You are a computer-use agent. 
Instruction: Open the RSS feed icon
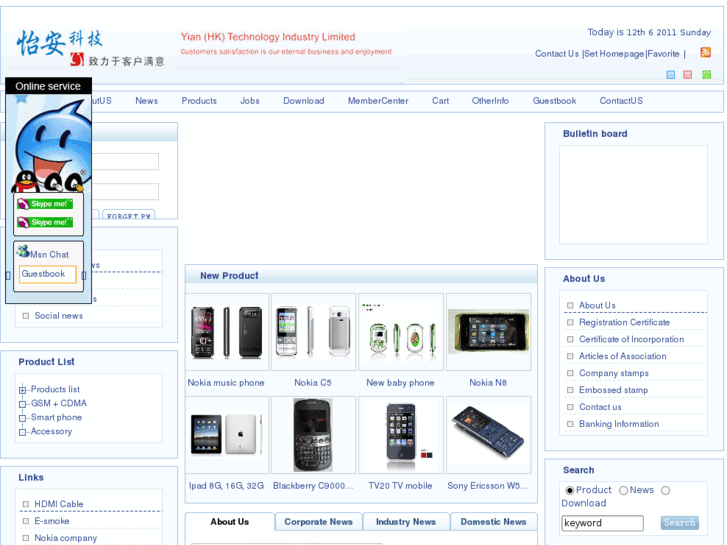tap(705, 52)
